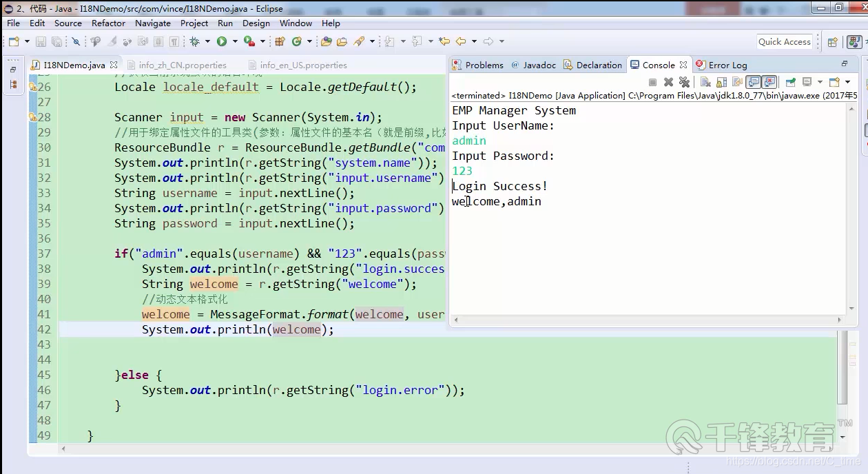Click Remove All Terminated Launches icon
The width and height of the screenshot is (868, 474).
pyautogui.click(x=684, y=82)
